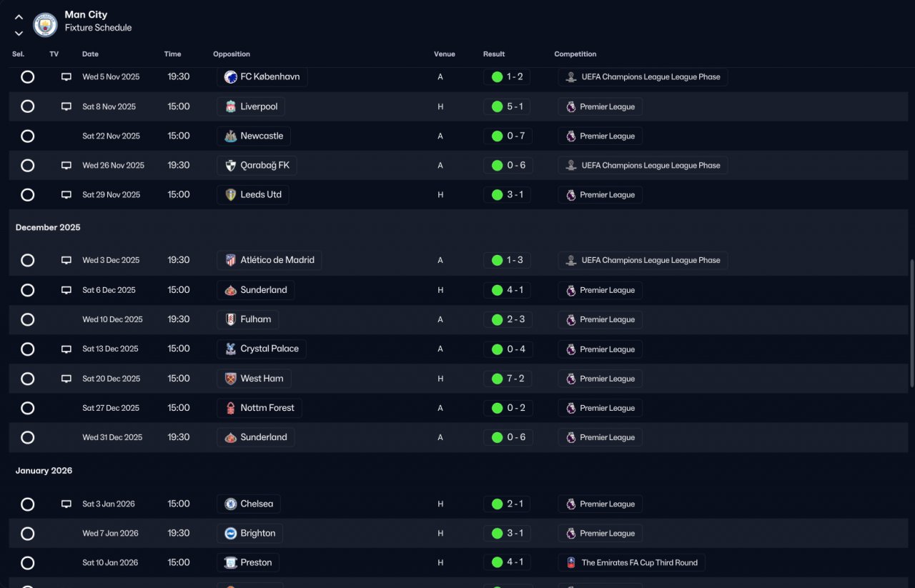Sort fixtures by Competition column header
The height and width of the screenshot is (588, 915).
pyautogui.click(x=575, y=54)
